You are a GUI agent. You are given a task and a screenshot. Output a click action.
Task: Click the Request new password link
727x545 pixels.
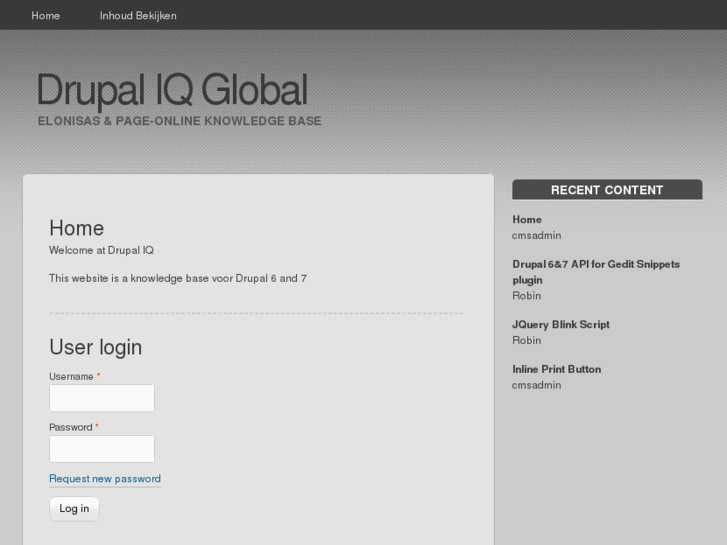tap(105, 479)
